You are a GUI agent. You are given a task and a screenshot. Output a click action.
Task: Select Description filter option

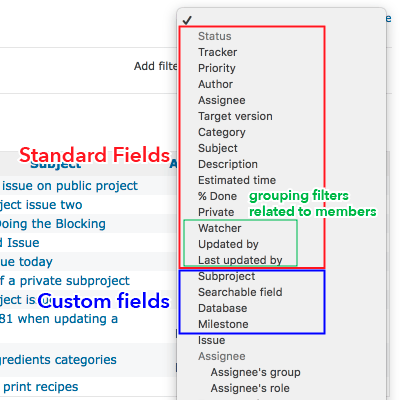(x=228, y=164)
